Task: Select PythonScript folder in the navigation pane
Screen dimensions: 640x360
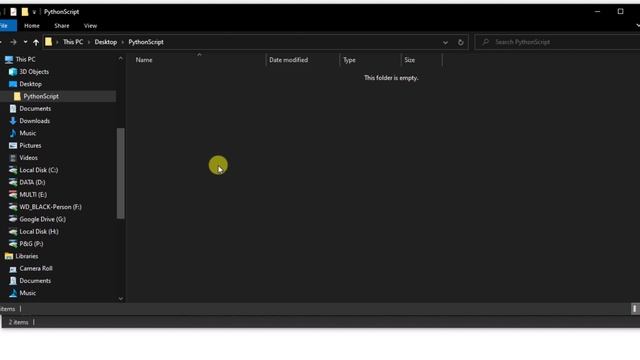Action: tap(41, 96)
